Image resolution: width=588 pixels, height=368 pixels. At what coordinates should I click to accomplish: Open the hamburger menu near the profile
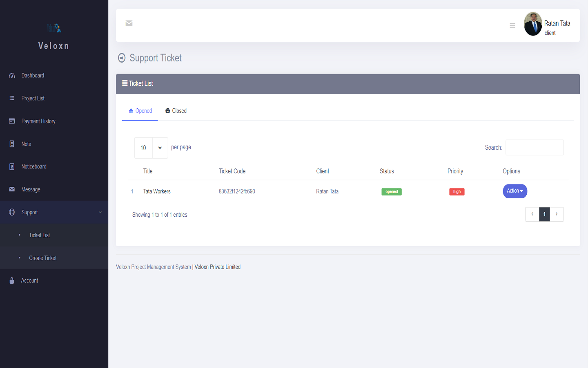pos(512,25)
